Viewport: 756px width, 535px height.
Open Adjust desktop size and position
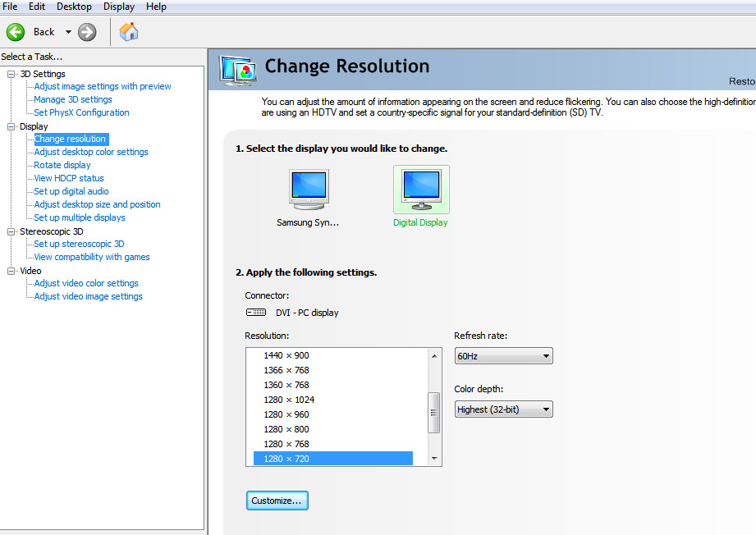tap(97, 204)
